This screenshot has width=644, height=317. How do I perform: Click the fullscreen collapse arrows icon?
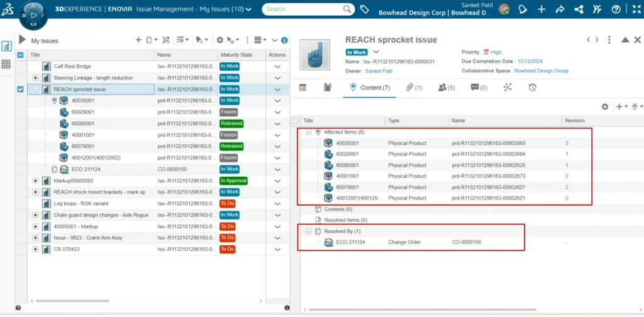click(636, 9)
